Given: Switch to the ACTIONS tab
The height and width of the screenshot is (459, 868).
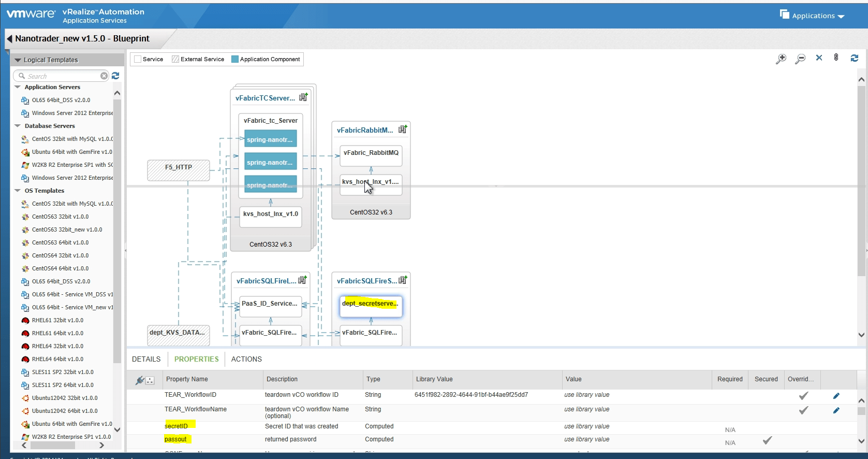Looking at the screenshot, I should 246,359.
